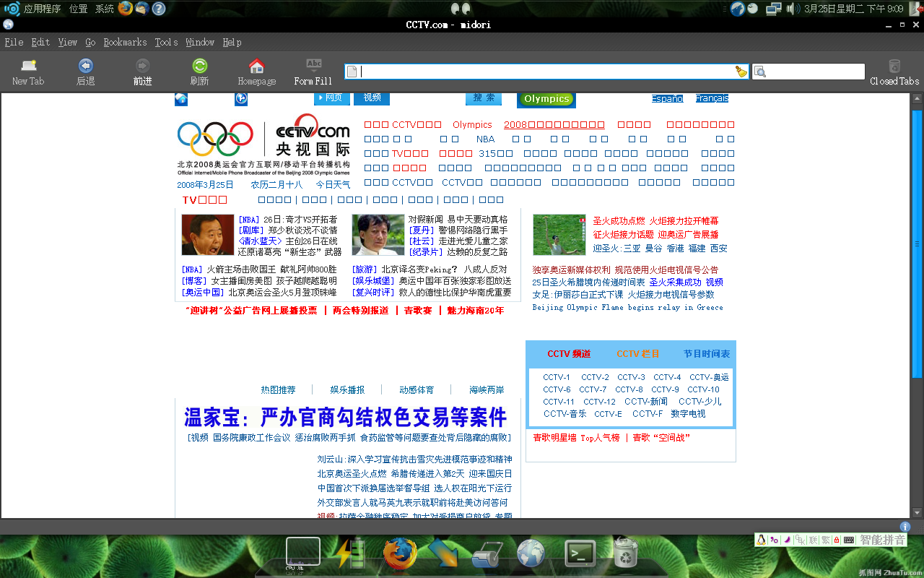
Task: Click the network monitor tray icon
Action: click(x=774, y=9)
